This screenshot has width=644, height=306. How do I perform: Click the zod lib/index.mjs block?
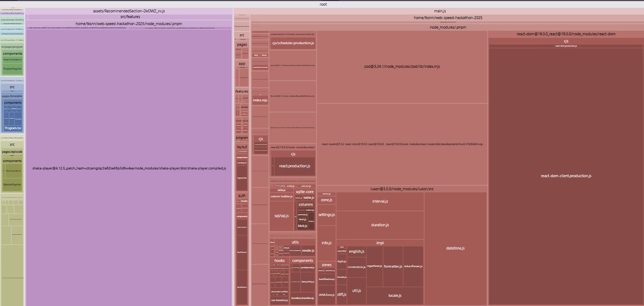click(x=402, y=66)
